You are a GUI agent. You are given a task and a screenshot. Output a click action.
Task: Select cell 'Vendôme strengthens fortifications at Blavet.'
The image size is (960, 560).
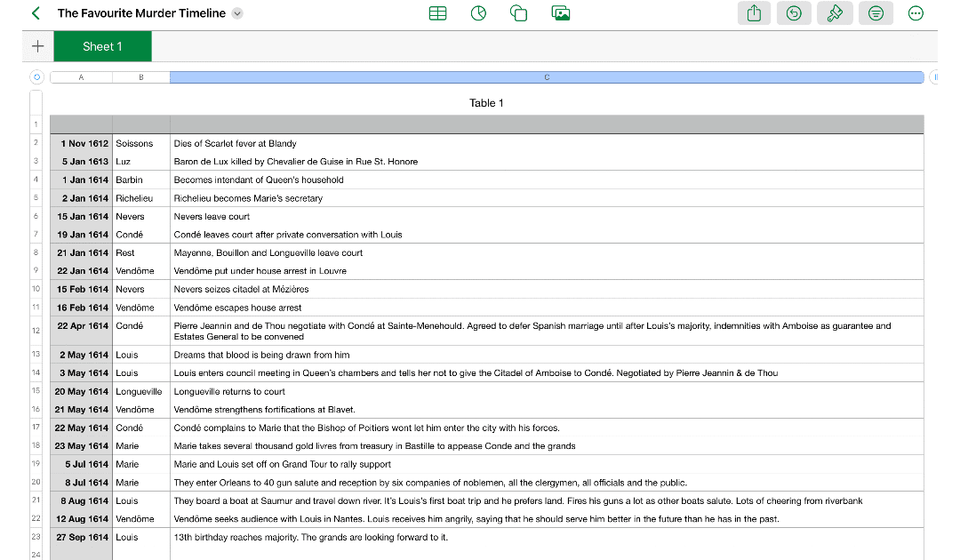point(547,410)
